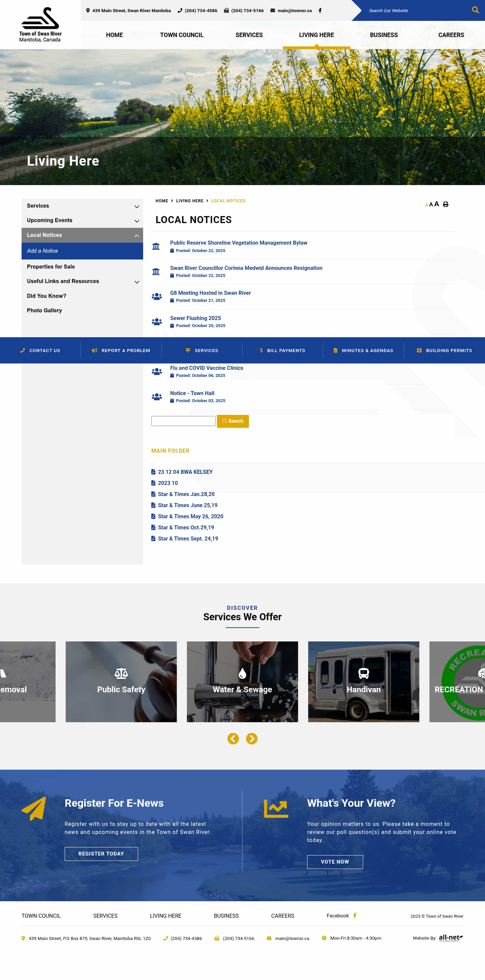
Task: Open the BILL PAYMENTS quick link
Action: tap(283, 350)
